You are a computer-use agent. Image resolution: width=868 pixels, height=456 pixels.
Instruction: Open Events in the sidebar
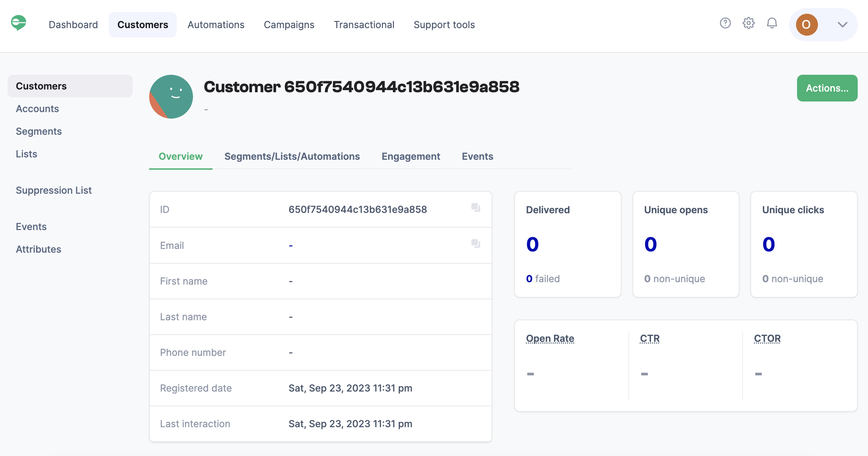click(31, 227)
